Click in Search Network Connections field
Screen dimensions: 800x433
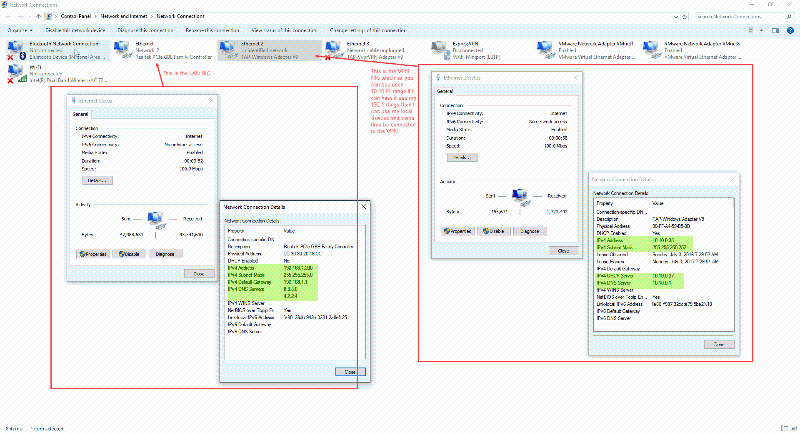(x=739, y=16)
